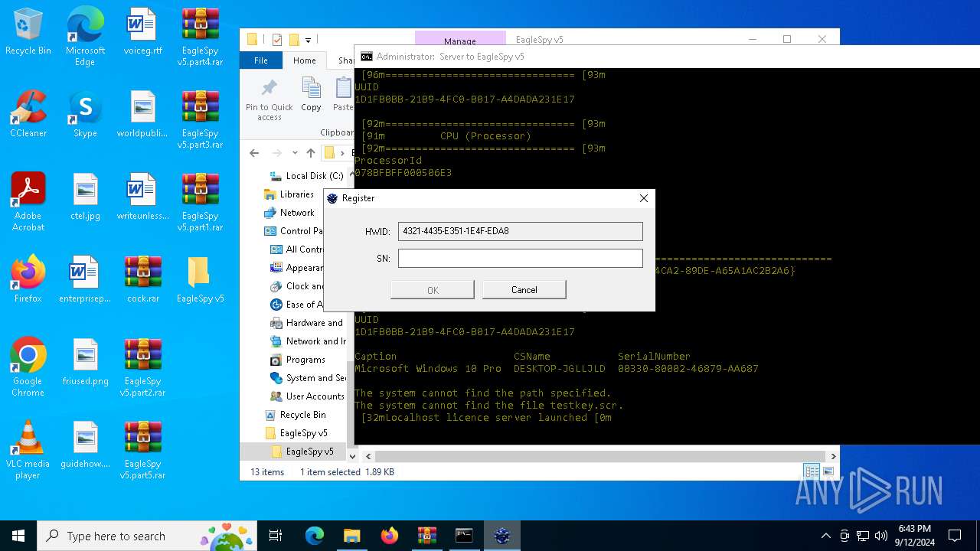Screen dimensions: 980x551
Task: Switch to the Home ribbon tab
Action: pyautogui.click(x=304, y=60)
